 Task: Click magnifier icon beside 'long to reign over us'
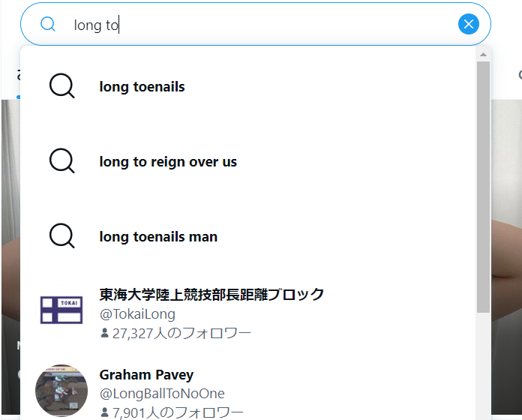(61, 161)
